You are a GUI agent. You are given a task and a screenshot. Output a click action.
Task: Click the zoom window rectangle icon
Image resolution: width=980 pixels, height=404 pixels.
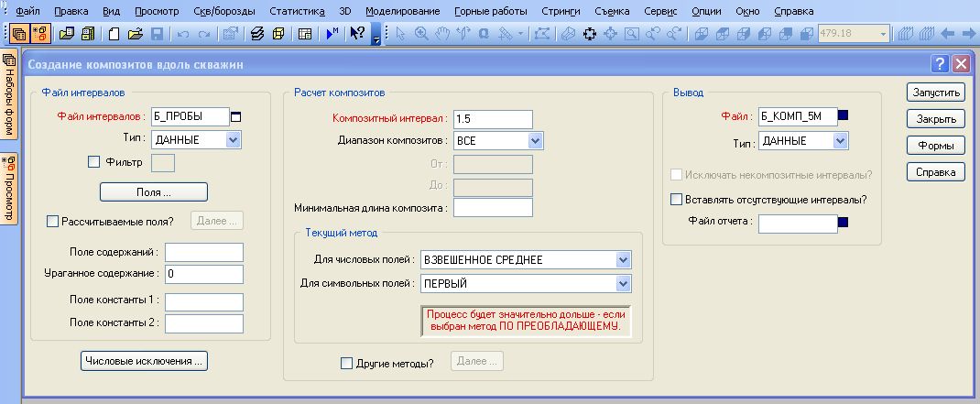click(x=632, y=34)
